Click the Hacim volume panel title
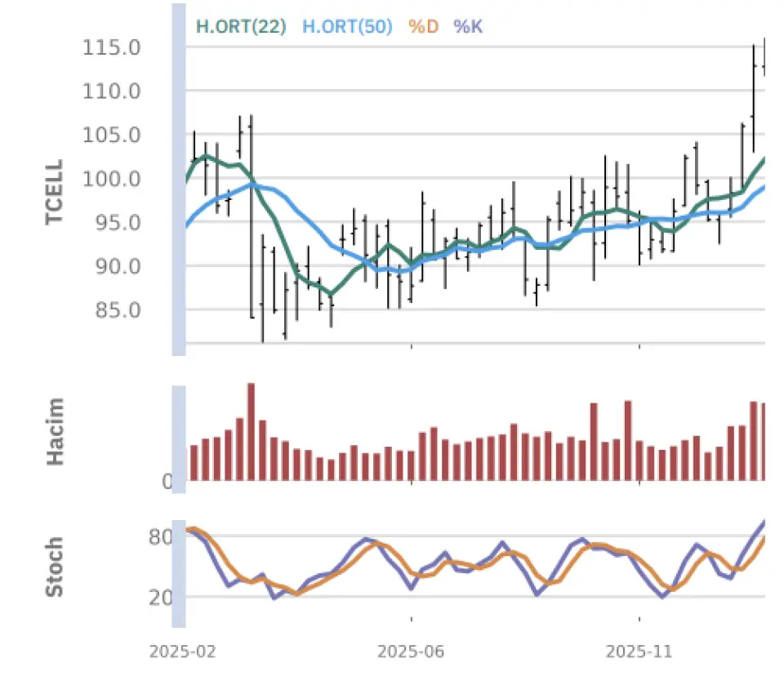 pyautogui.click(x=55, y=432)
